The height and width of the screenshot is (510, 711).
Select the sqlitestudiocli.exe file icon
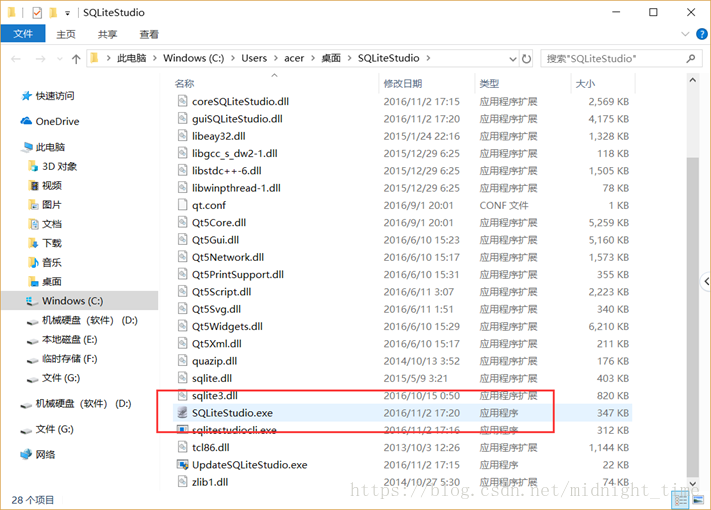182,429
